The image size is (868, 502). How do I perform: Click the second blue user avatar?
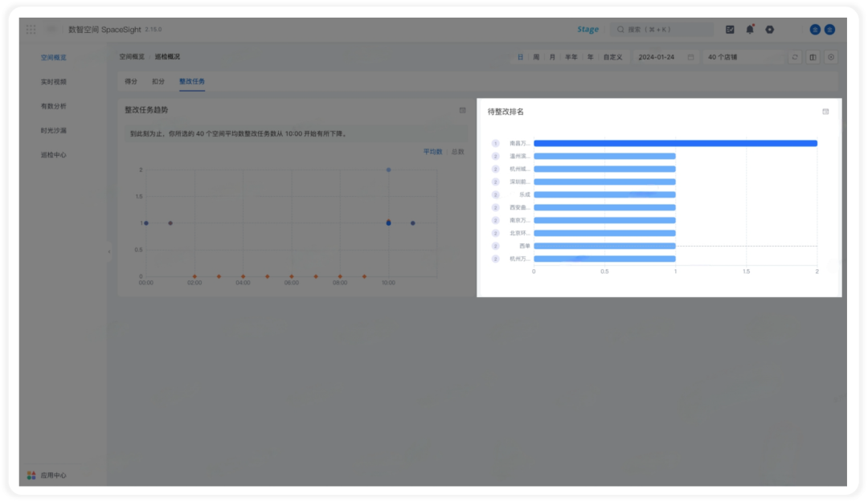(829, 30)
